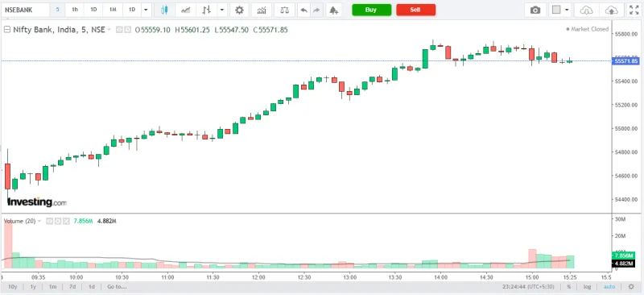
Task: Click the green Buy button
Action: (371, 10)
